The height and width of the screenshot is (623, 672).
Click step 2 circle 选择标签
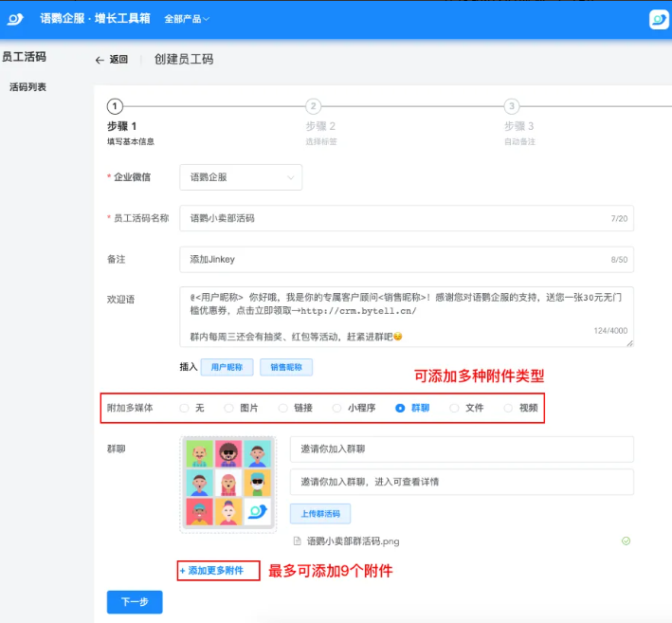pos(313,106)
